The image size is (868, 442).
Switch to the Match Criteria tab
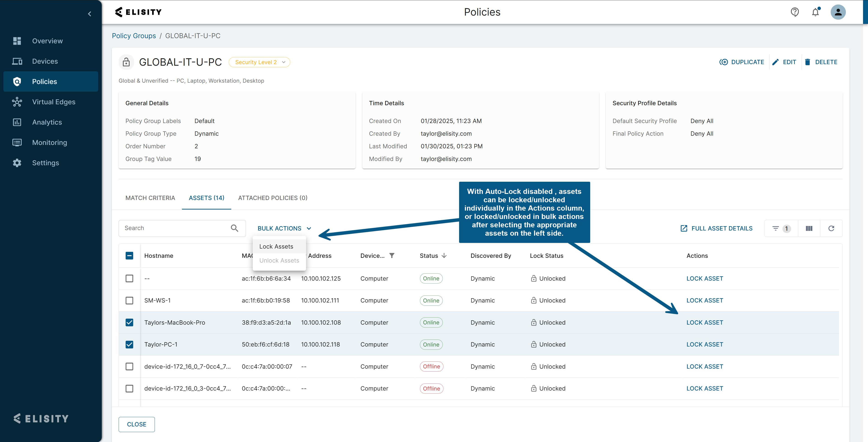[x=150, y=198]
